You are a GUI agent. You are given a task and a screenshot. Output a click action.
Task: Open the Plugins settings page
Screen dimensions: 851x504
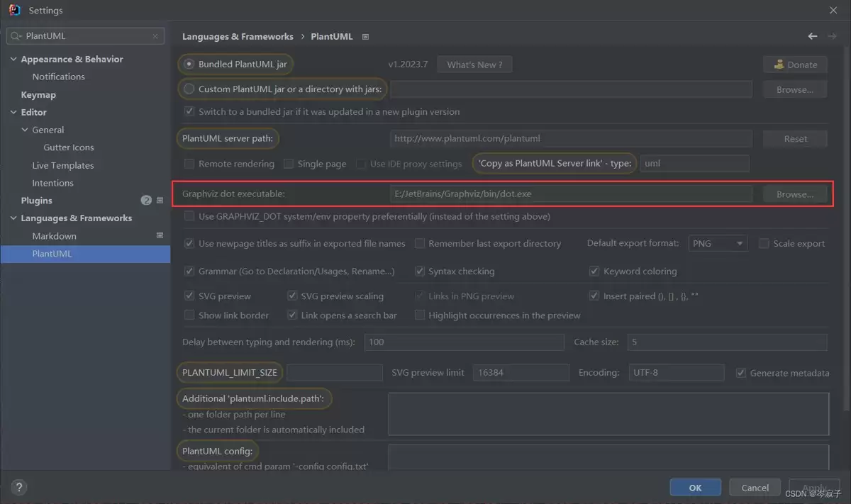36,201
